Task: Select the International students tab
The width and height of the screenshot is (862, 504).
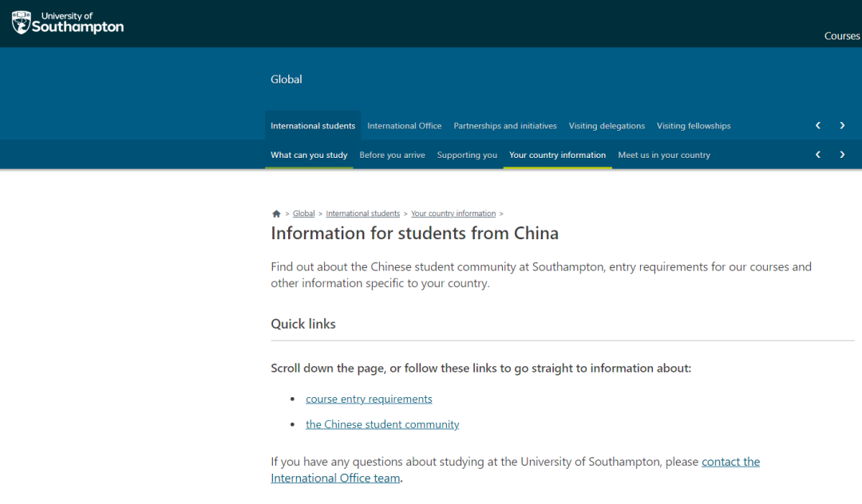Action: [x=313, y=126]
